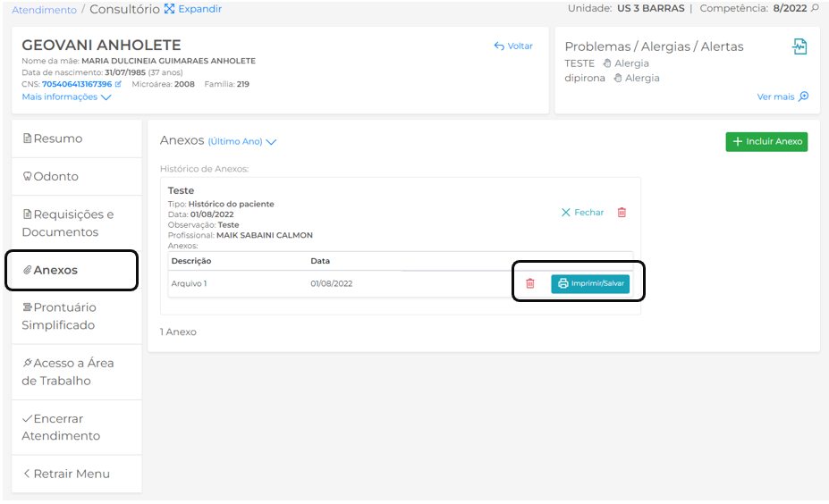This screenshot has width=829, height=504.
Task: Open the patient record icon in alerts panel
Action: [x=799, y=46]
